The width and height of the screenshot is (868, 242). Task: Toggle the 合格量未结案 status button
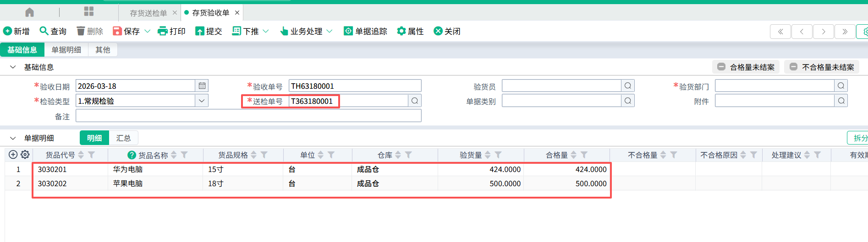[746, 67]
